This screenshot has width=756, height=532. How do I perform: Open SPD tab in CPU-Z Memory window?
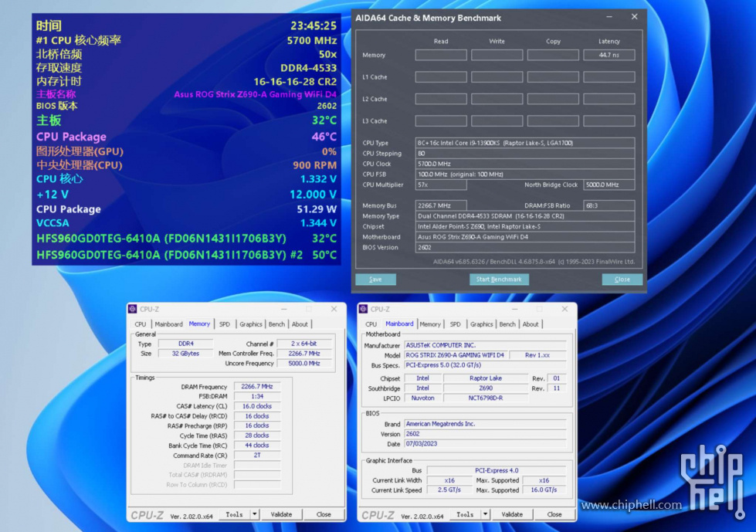pyautogui.click(x=225, y=324)
